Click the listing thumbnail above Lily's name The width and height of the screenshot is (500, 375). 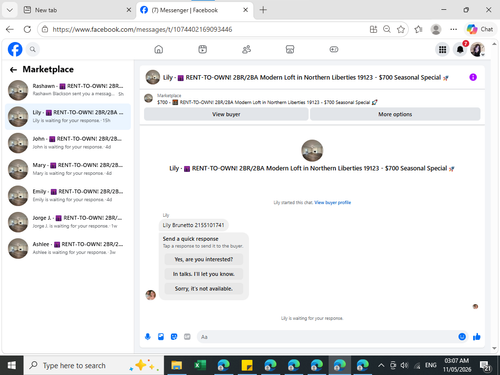coord(312,150)
